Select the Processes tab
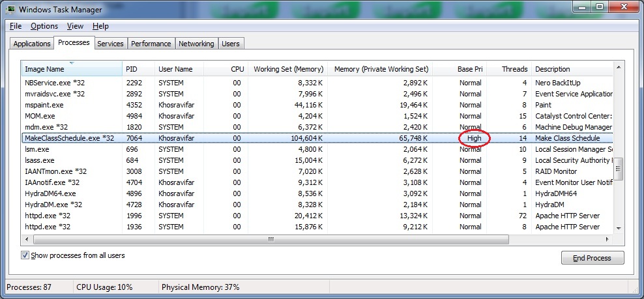Viewport: 644px width, 299px height. 74,42
